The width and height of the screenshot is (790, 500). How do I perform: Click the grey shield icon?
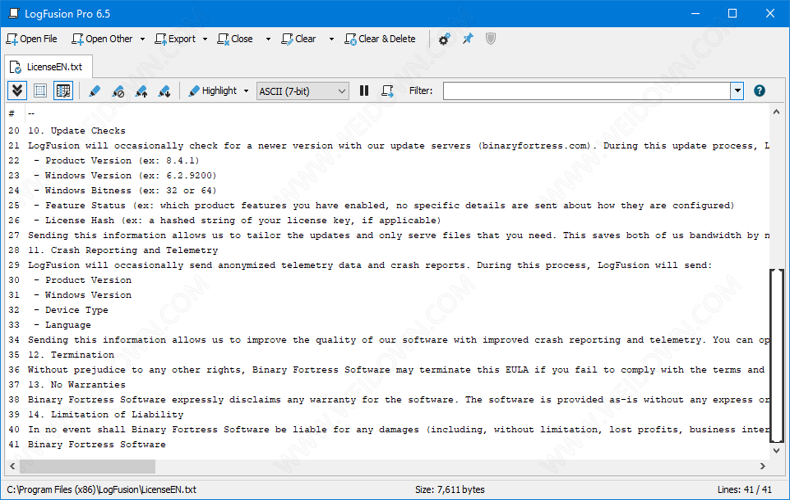(491, 39)
